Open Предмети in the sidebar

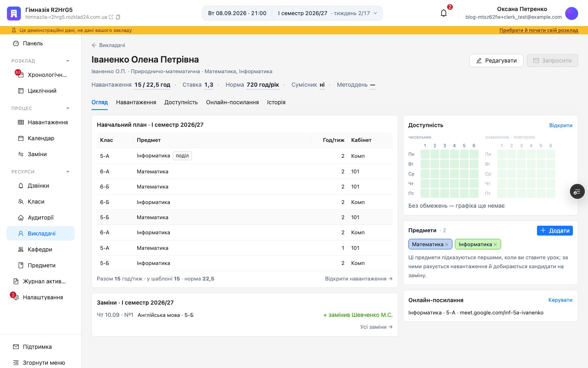tap(41, 265)
